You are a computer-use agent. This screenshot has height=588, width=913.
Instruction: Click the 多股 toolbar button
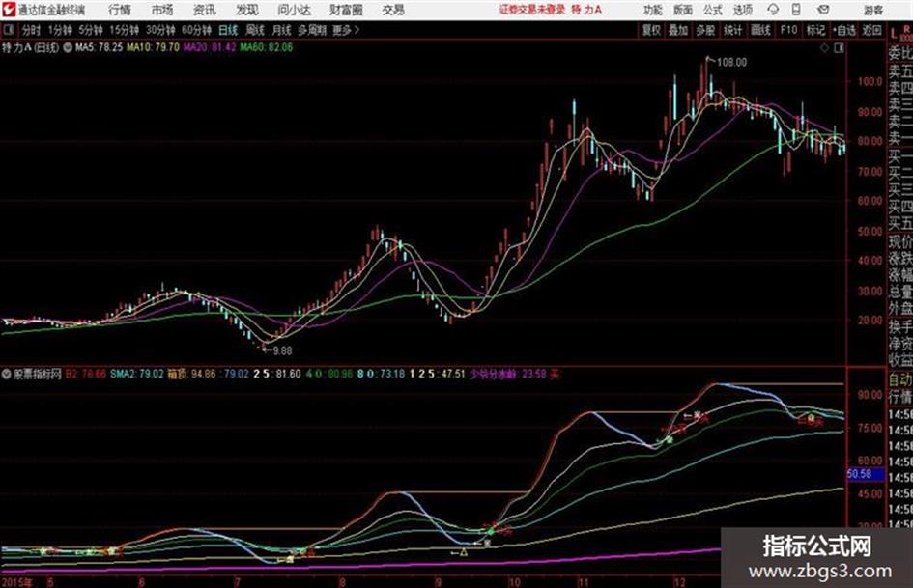705,30
